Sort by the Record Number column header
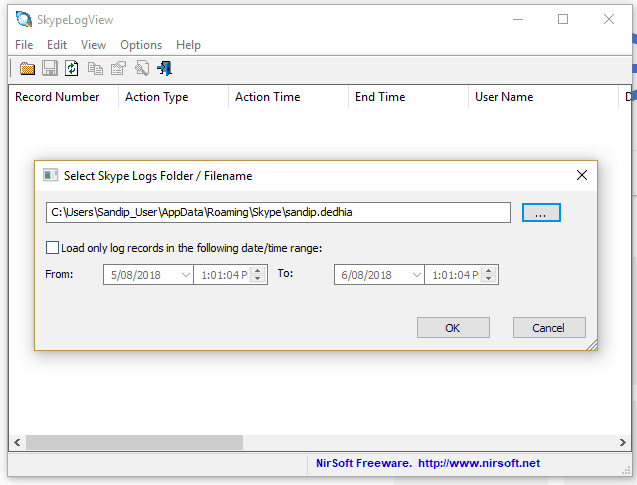The image size is (637, 485). [63, 97]
